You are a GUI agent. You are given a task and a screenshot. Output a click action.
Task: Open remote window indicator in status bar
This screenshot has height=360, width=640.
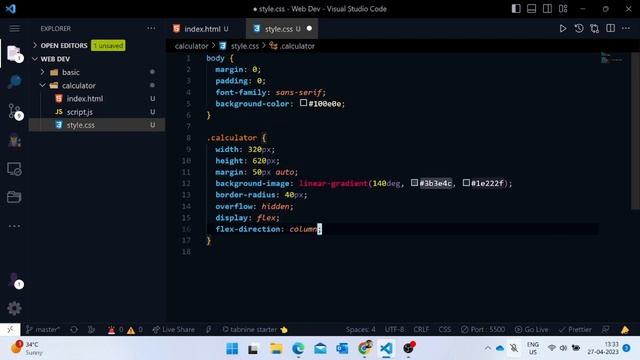[x=10, y=329]
